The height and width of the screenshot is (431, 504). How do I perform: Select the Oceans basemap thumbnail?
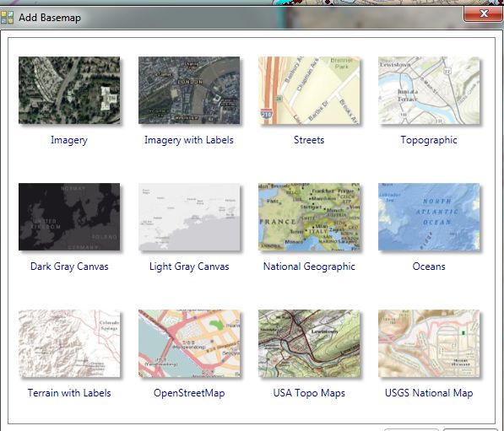click(429, 217)
